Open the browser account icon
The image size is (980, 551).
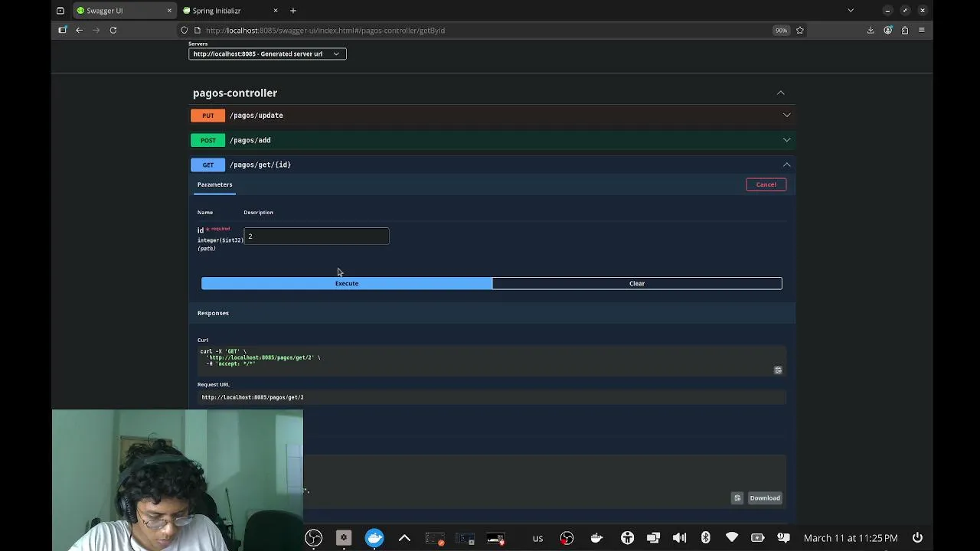click(x=888, y=31)
